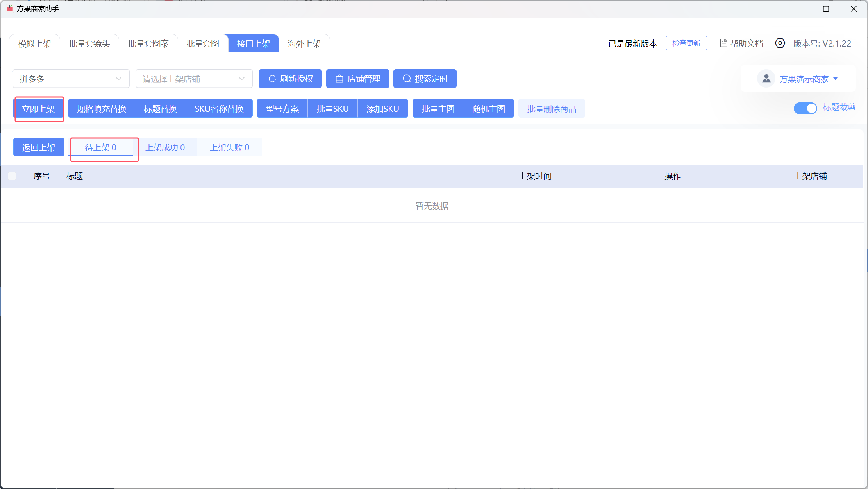Open the 帮助文档 document icon
The image size is (868, 489).
723,43
